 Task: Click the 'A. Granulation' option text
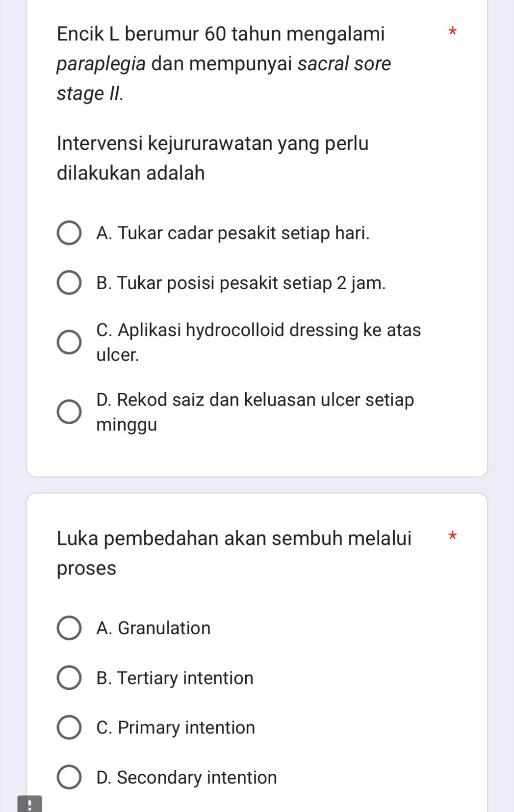pos(154,628)
